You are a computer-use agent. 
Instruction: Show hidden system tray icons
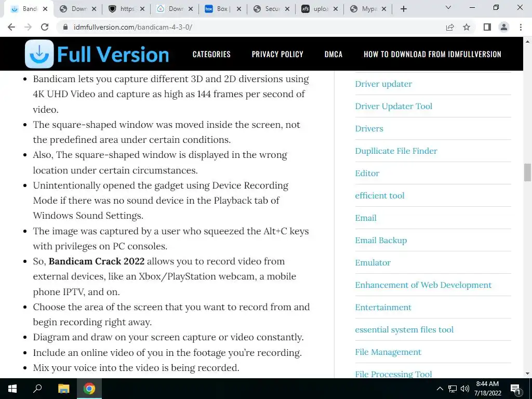[440, 389]
